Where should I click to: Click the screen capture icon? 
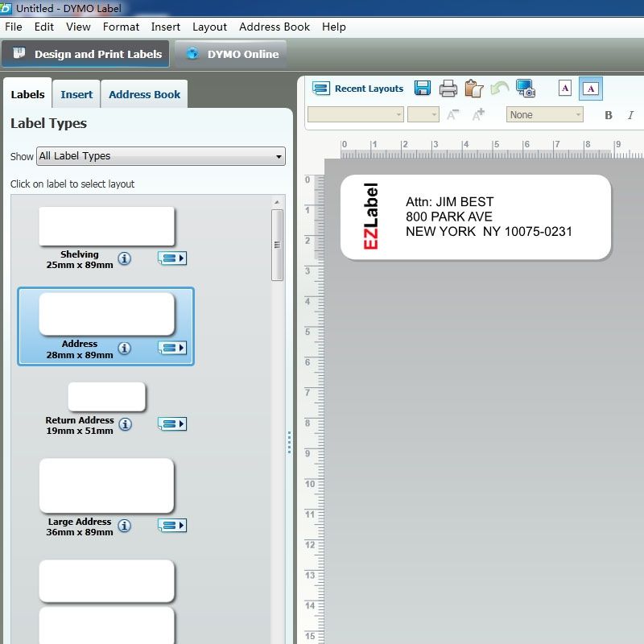pyautogui.click(x=526, y=89)
